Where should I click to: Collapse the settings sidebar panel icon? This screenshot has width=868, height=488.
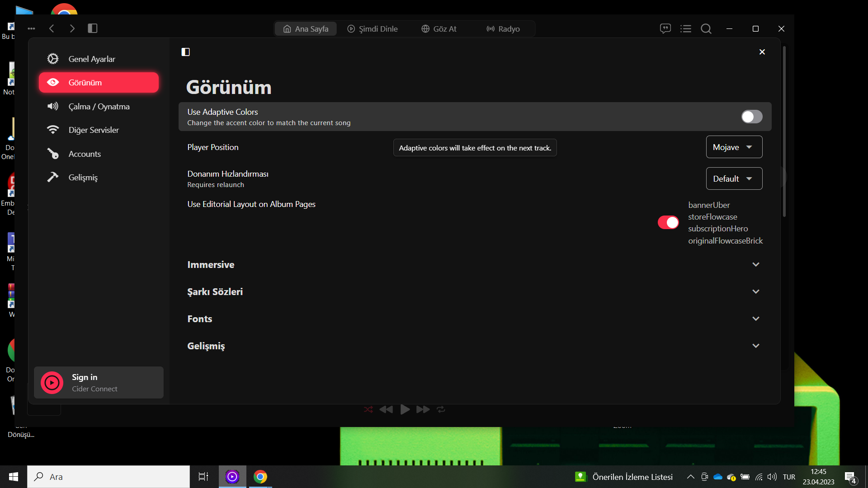point(185,52)
